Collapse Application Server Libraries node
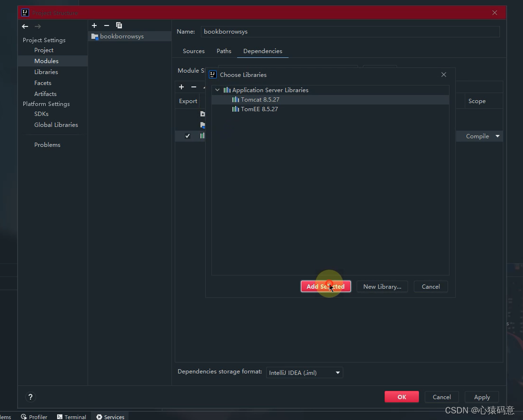 click(217, 90)
